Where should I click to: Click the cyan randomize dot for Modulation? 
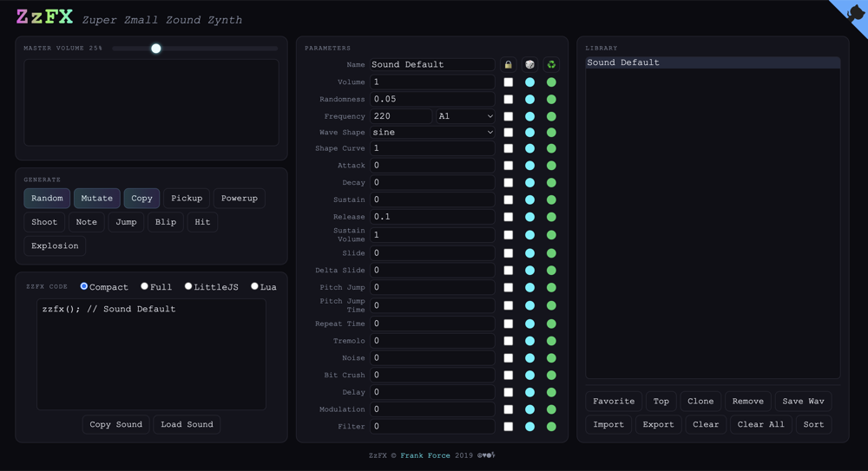pyautogui.click(x=529, y=409)
